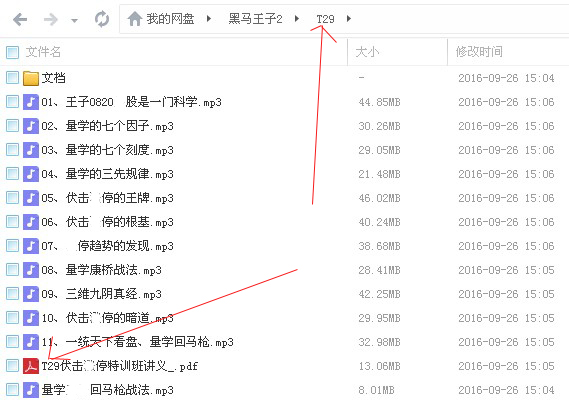The width and height of the screenshot is (569, 415).
Task: Click music icon of 08、量学康桥战法.mp3
Action: 31,270
